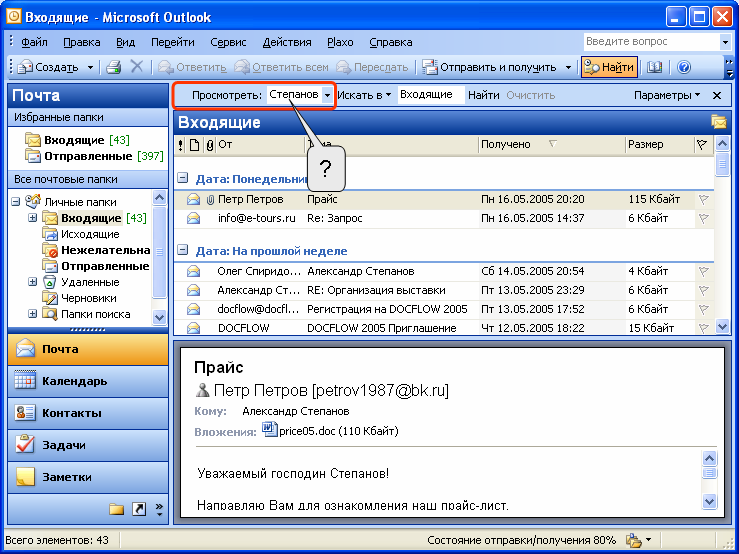Expand the Удаленные folder node
This screenshot has height=554, width=739.
tap(33, 282)
